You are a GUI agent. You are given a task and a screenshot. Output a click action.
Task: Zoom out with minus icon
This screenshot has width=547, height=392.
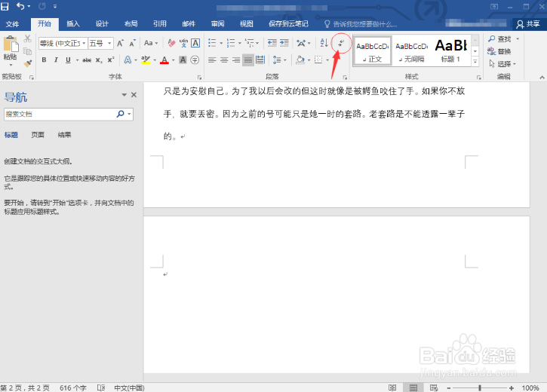click(449, 387)
